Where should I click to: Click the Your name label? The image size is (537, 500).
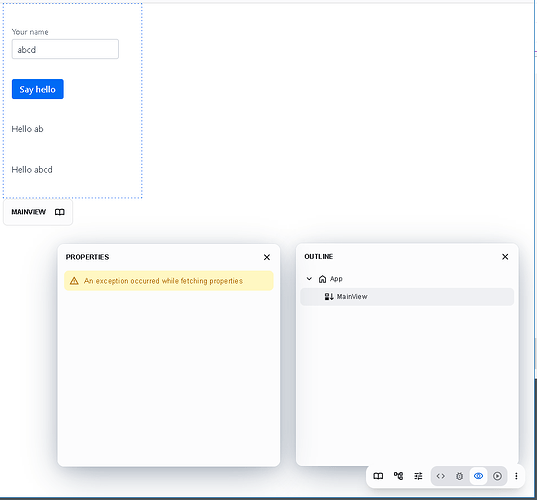[x=30, y=32]
